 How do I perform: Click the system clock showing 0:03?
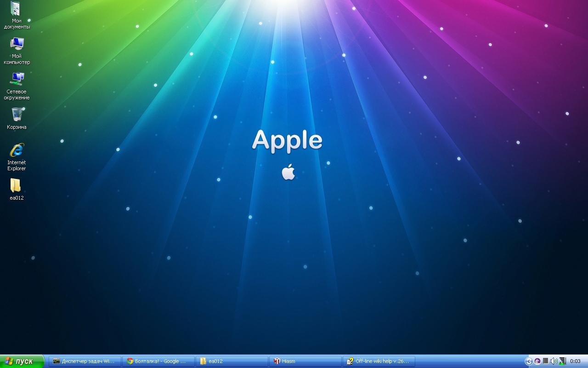[x=575, y=361]
